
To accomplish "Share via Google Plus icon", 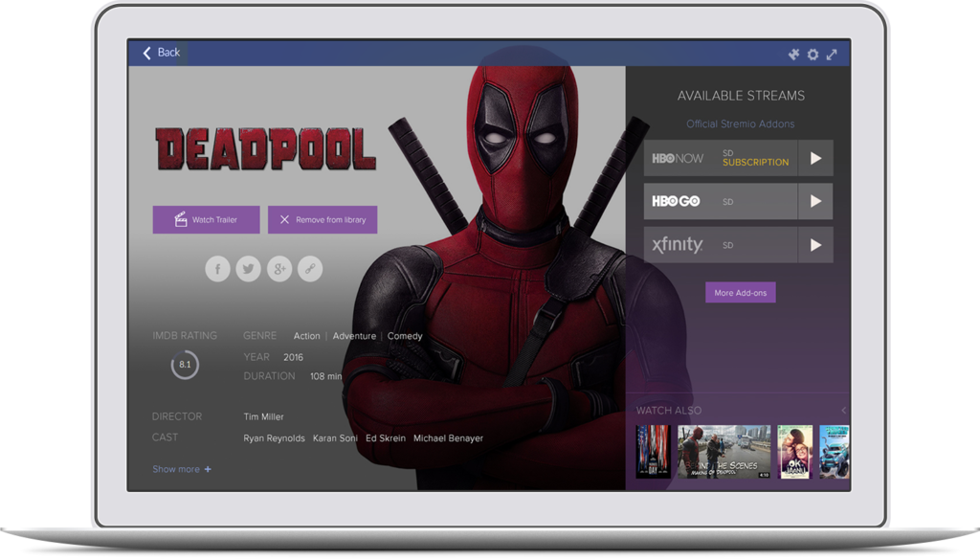I will (x=279, y=269).
